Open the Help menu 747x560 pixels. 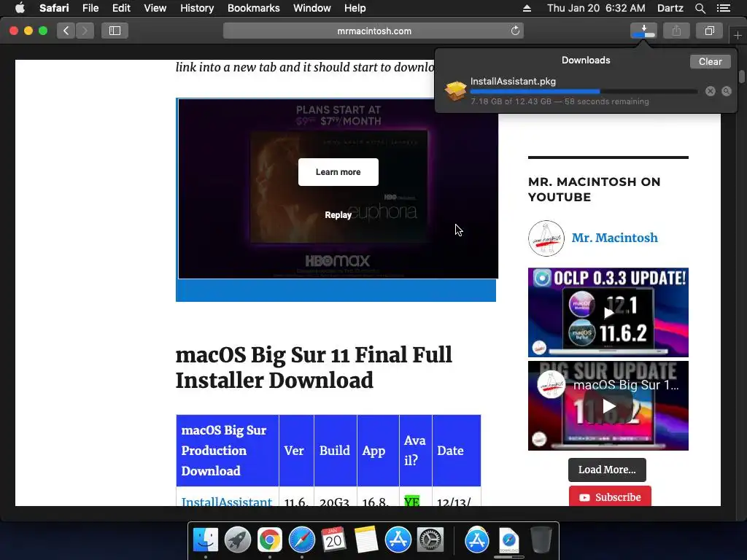(355, 8)
